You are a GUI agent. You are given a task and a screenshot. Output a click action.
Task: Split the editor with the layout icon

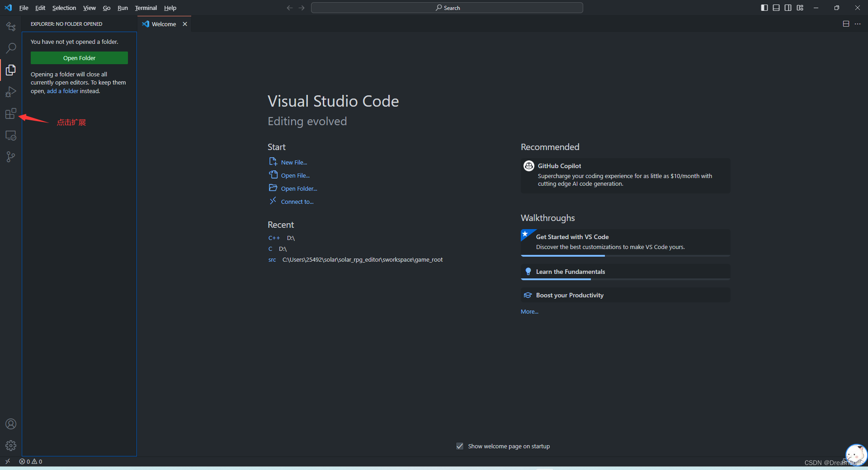click(x=846, y=24)
